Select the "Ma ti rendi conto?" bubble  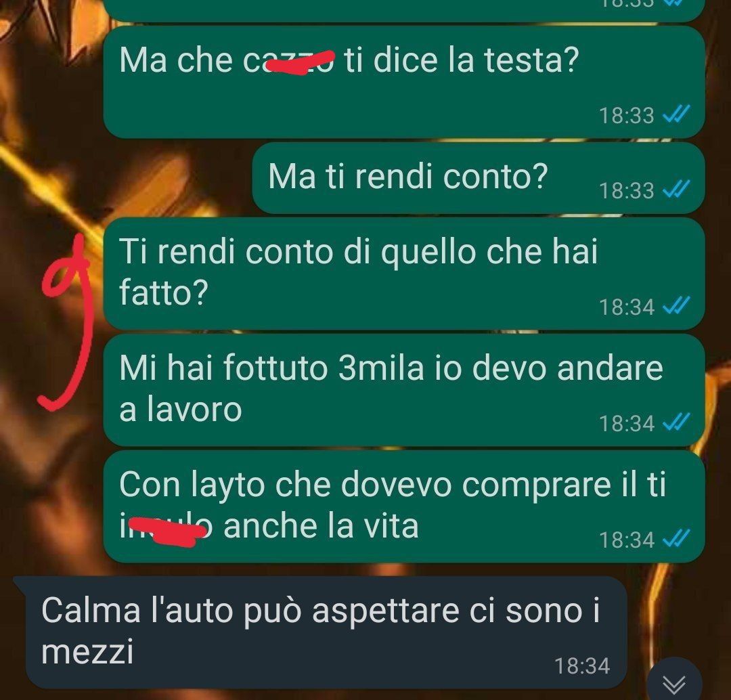pyautogui.click(x=479, y=178)
